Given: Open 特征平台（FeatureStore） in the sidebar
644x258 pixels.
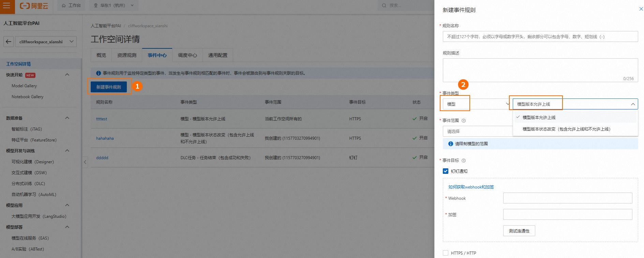Looking at the screenshot, I should pyautogui.click(x=34, y=140).
